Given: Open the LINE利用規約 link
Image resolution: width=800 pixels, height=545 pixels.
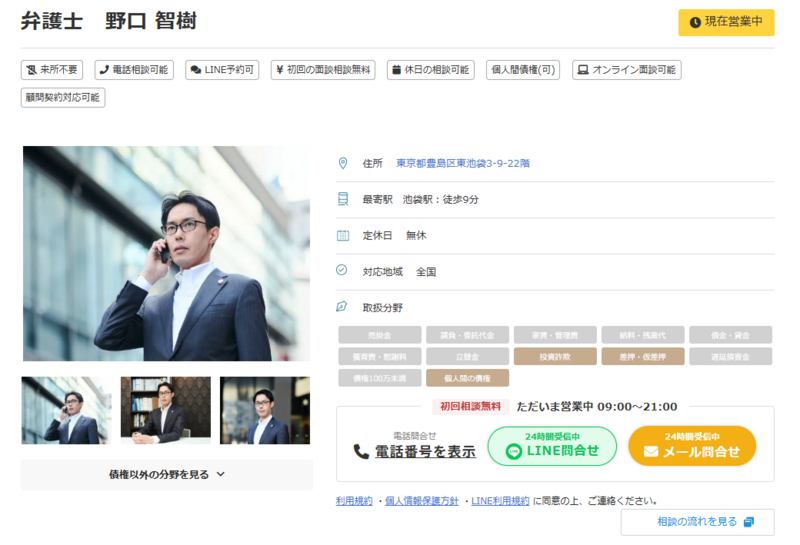Looking at the screenshot, I should tap(501, 501).
